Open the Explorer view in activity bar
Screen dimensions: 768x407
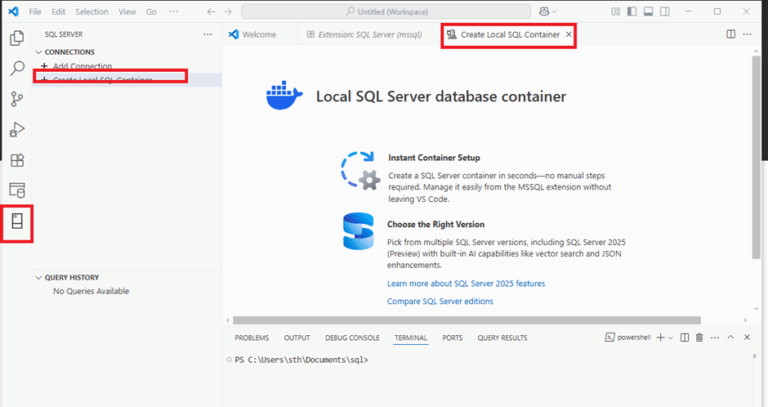point(16,38)
